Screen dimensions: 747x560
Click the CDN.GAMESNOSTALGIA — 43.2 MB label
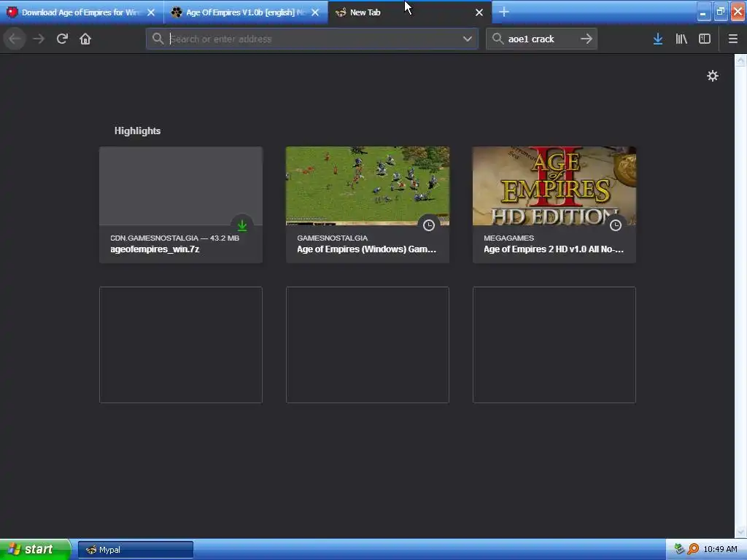(x=175, y=238)
